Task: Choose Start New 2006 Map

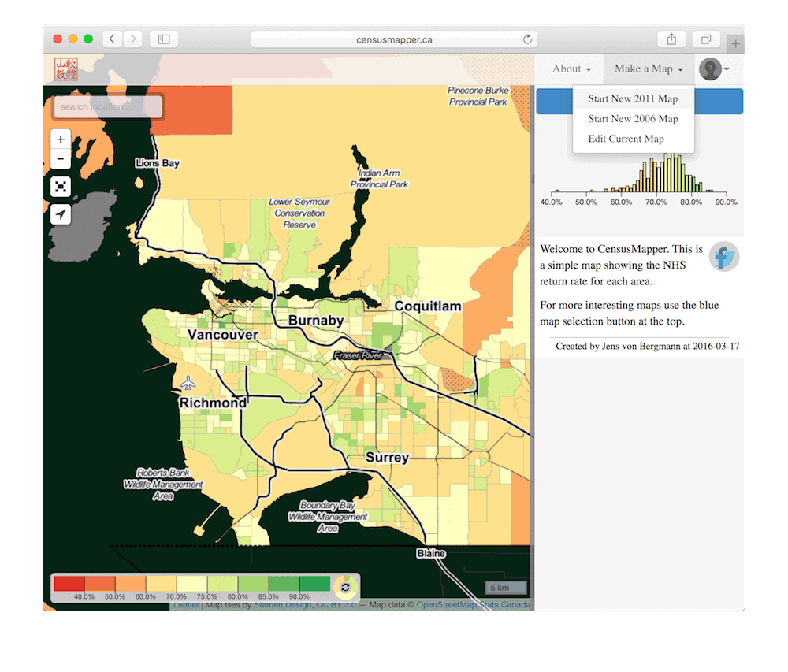Action: 633,119
